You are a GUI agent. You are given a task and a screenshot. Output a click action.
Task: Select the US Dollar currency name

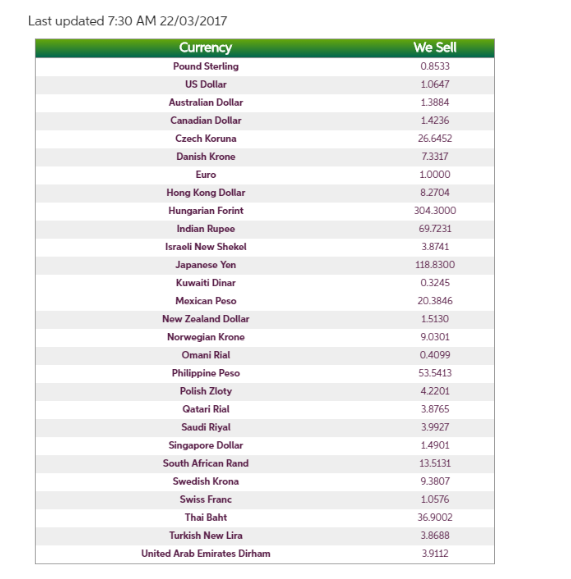206,84
